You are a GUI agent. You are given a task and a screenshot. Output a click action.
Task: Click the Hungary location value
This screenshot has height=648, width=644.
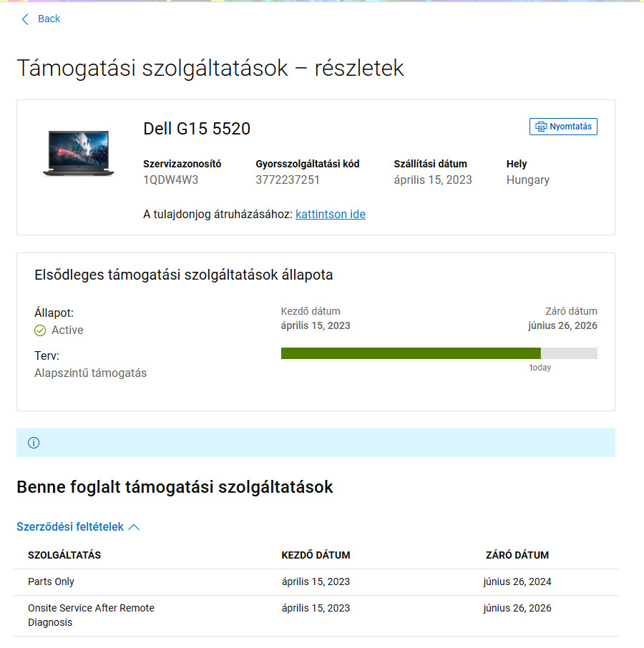click(x=528, y=180)
